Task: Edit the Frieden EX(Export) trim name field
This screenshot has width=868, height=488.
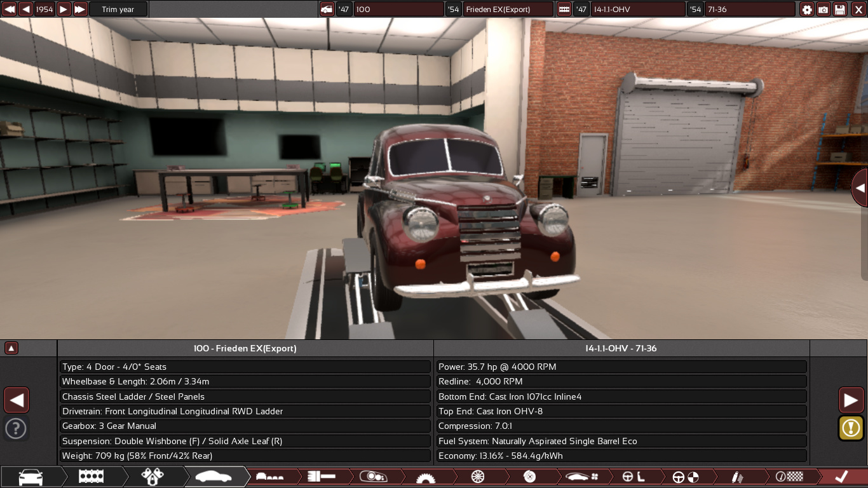Action: (x=508, y=10)
